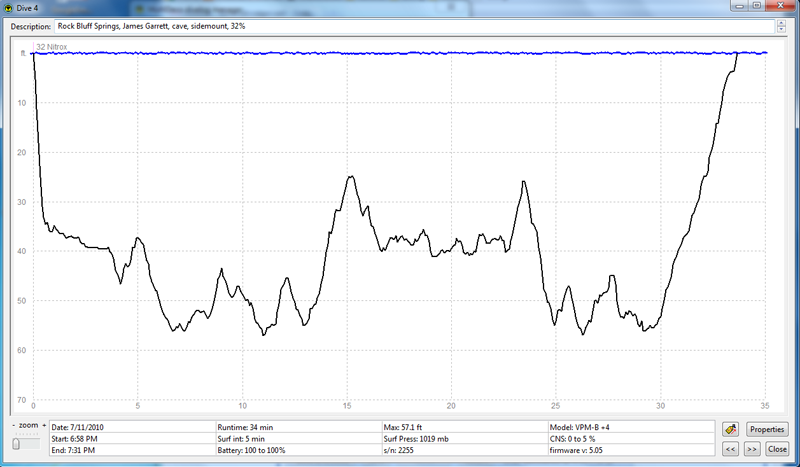Click the 'CNS: 0 to 5 %' cell
Screen dimensions: 800x467
[x=632, y=438]
